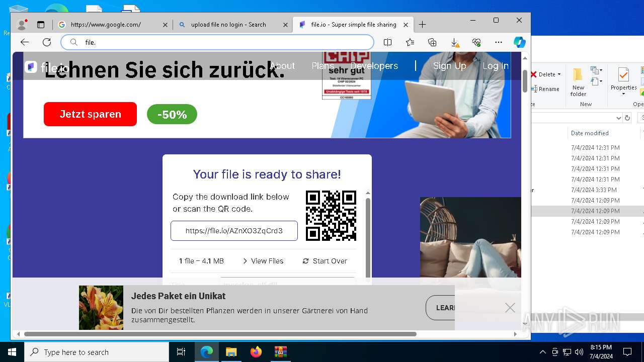Click the QR code image
The image size is (644, 362).
point(331,216)
